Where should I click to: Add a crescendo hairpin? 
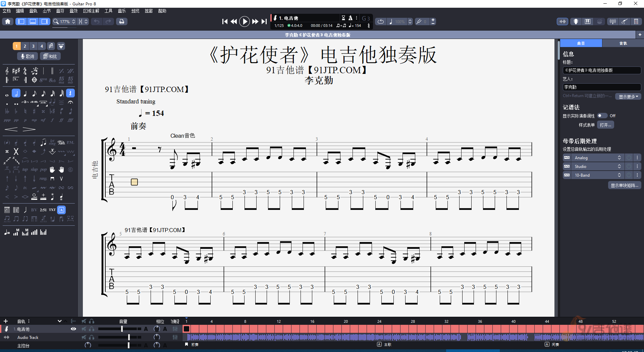pyautogui.click(x=11, y=129)
